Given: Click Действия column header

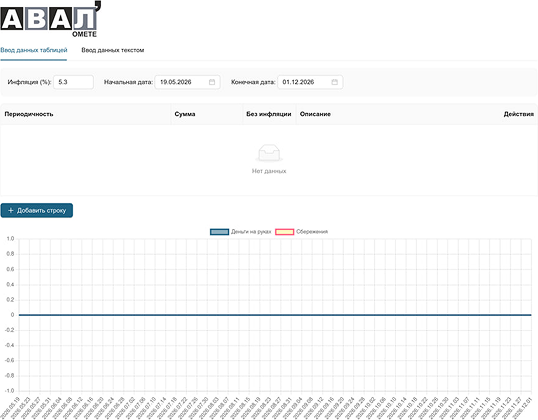Looking at the screenshot, I should click(519, 114).
